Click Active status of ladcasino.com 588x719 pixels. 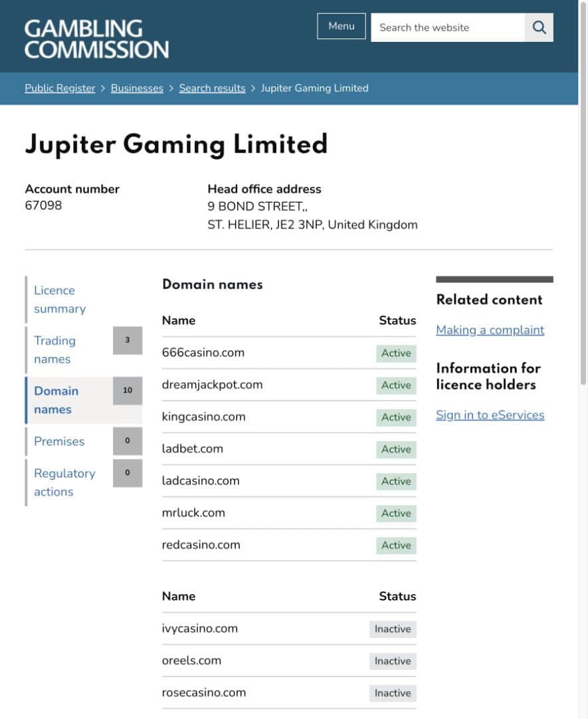pyautogui.click(x=397, y=482)
